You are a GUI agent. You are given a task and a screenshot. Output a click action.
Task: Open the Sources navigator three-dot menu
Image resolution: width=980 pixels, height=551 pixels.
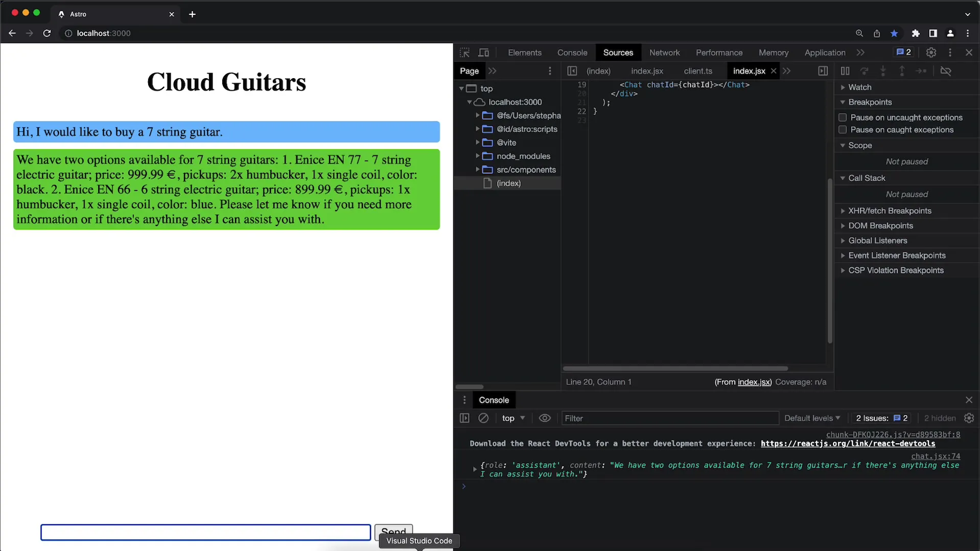pos(550,71)
